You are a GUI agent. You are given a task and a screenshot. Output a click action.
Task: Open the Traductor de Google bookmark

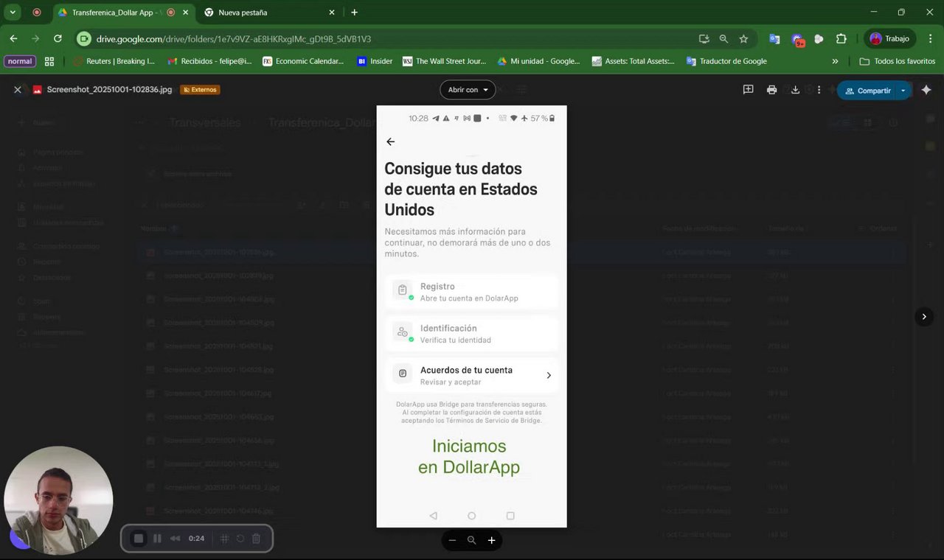coord(727,61)
